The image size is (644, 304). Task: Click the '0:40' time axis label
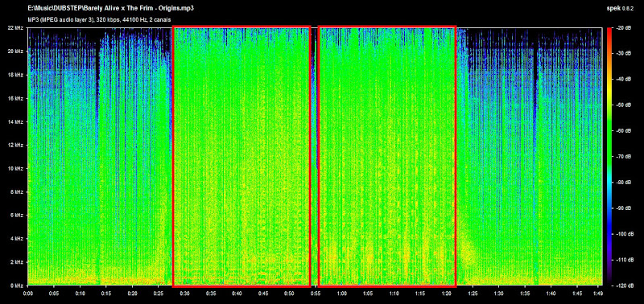coord(237,294)
